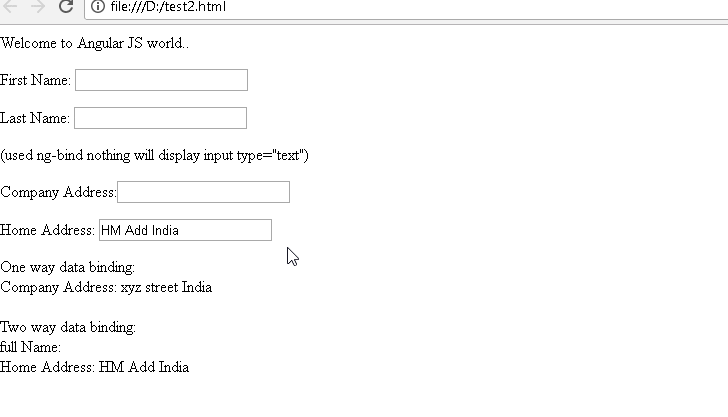
Task: Click the 'Welcome to Angular JS world' text
Action: [x=95, y=43]
